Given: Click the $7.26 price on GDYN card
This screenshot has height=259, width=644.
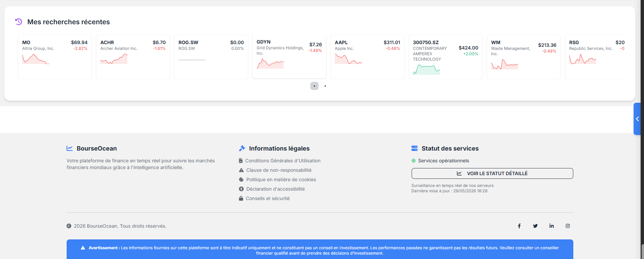Looking at the screenshot, I should point(316,44).
